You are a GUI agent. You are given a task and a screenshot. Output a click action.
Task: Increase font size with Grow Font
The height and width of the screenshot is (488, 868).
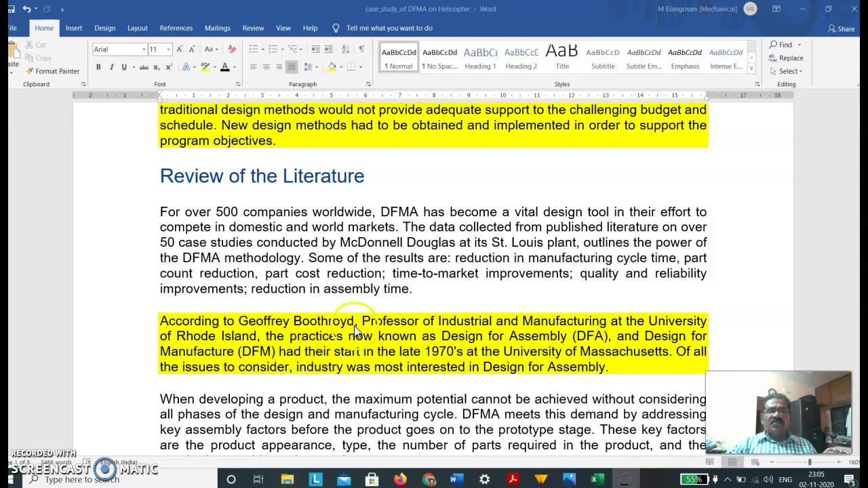179,49
